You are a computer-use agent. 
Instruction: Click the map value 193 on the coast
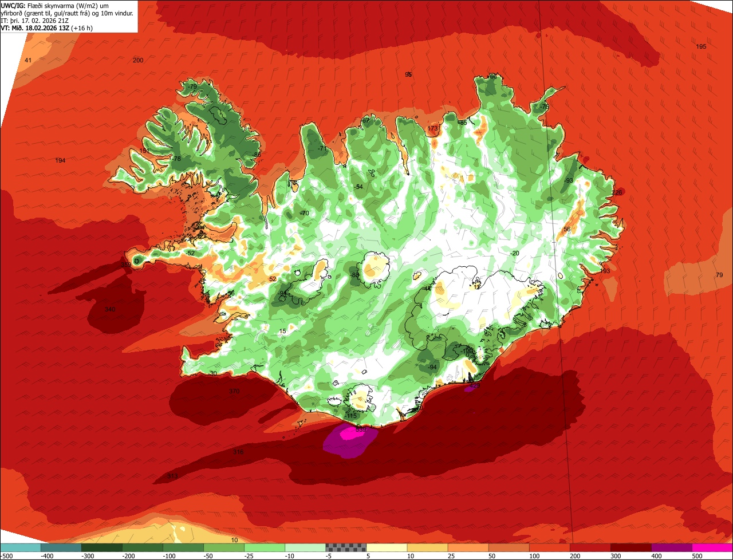[605, 271]
